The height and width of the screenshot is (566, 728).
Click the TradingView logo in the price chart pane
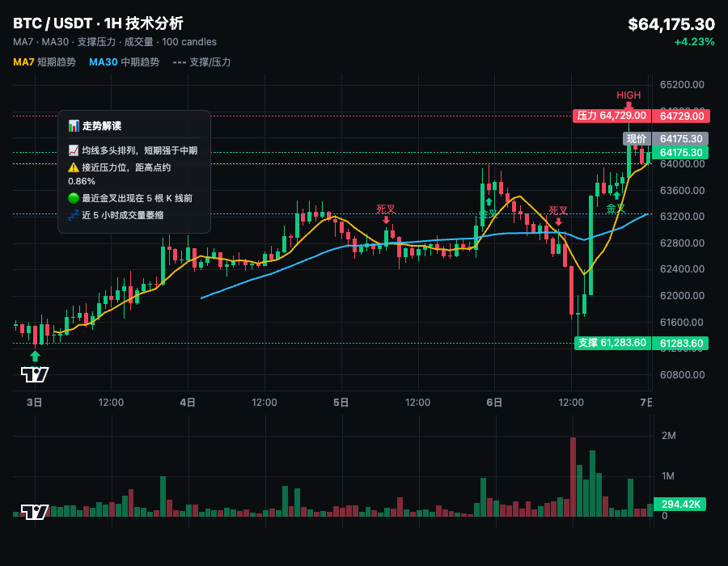(35, 374)
